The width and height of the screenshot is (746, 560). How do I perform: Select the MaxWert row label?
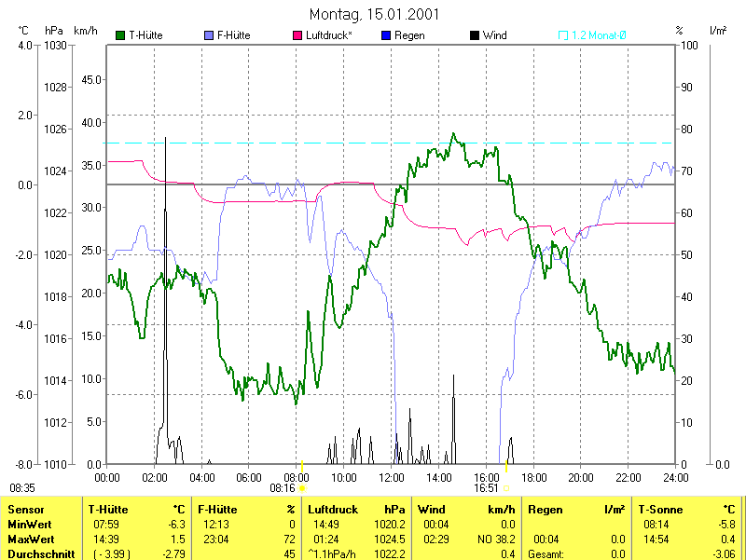tap(31, 540)
